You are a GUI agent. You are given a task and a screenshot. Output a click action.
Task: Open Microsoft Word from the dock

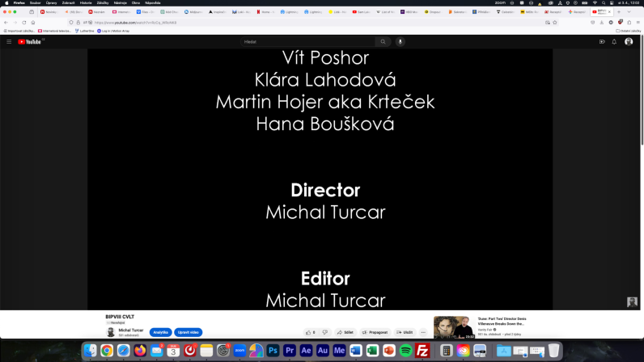click(x=356, y=351)
